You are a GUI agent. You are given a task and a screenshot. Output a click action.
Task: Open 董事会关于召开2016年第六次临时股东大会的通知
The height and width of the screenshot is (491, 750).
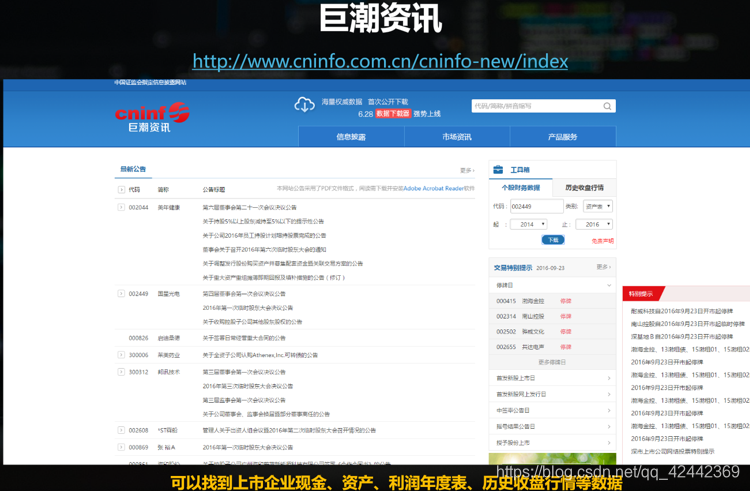pyautogui.click(x=264, y=250)
